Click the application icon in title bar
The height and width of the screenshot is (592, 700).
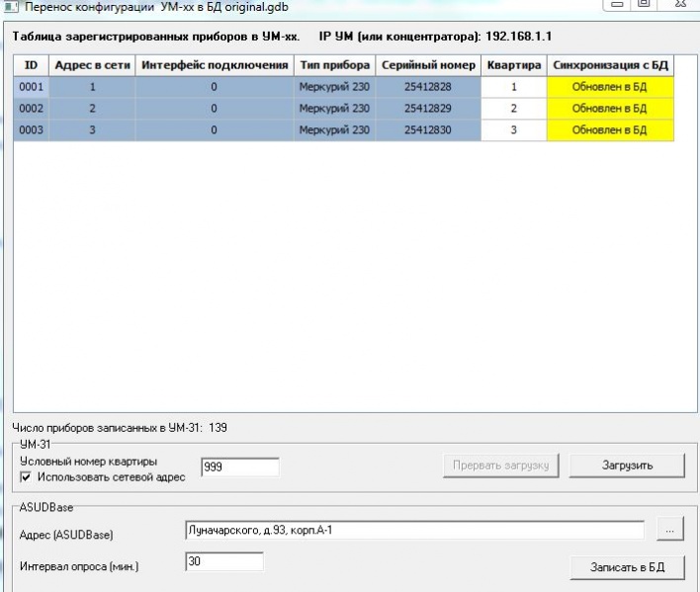pyautogui.click(x=12, y=7)
